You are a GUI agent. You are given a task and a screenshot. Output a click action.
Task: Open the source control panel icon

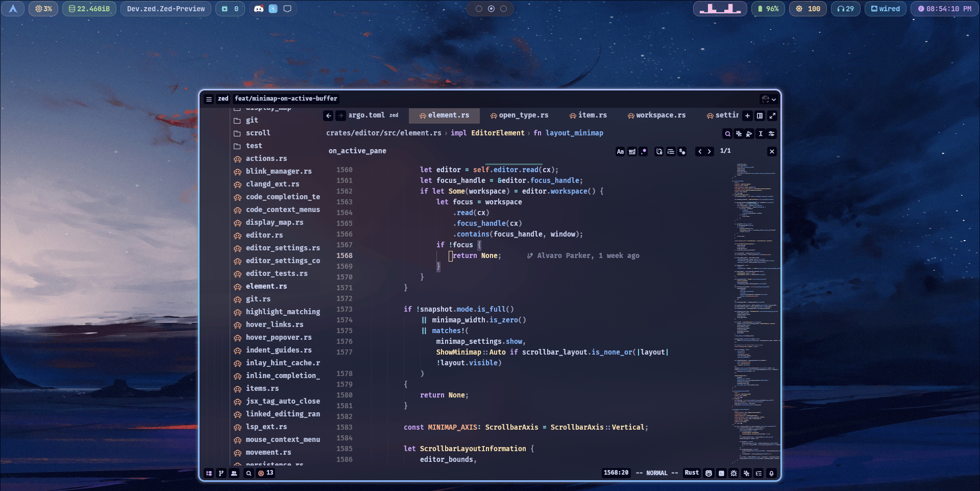221,473
